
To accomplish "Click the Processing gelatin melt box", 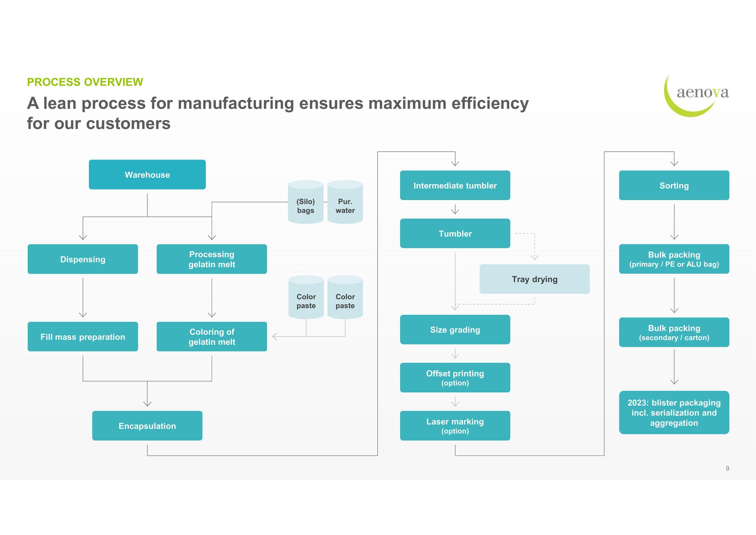I will coord(212,259).
